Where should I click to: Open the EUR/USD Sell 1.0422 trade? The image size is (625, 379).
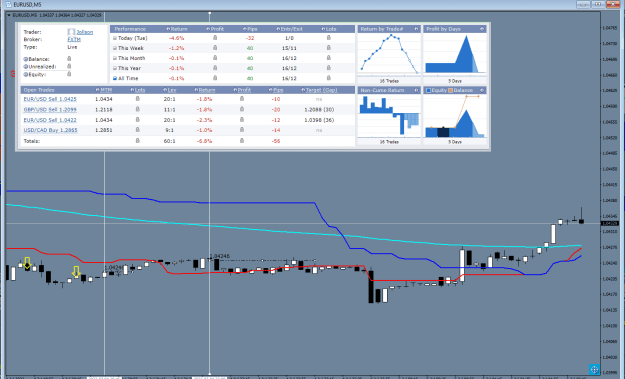50,120
